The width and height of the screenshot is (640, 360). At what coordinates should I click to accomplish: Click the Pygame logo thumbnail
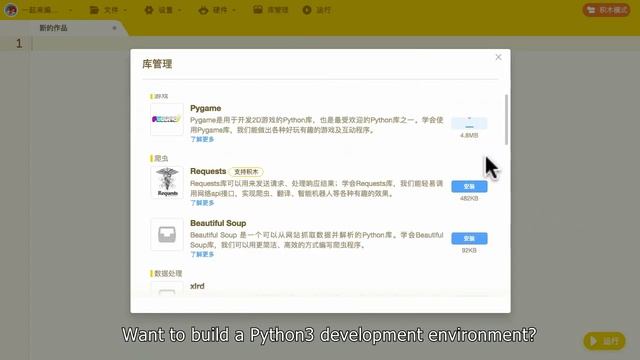pyautogui.click(x=167, y=119)
